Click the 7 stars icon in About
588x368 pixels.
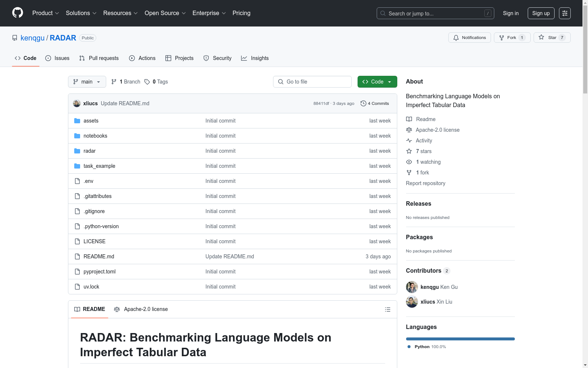coord(409,151)
